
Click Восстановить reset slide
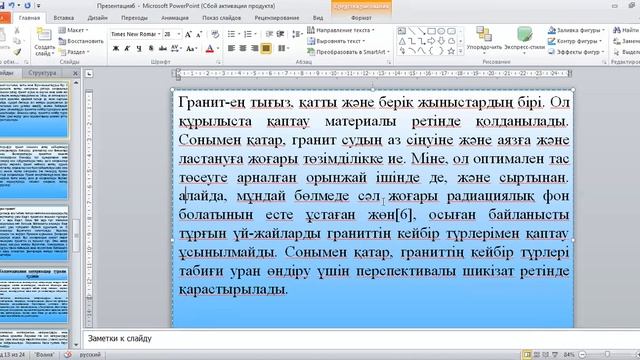click(81, 41)
